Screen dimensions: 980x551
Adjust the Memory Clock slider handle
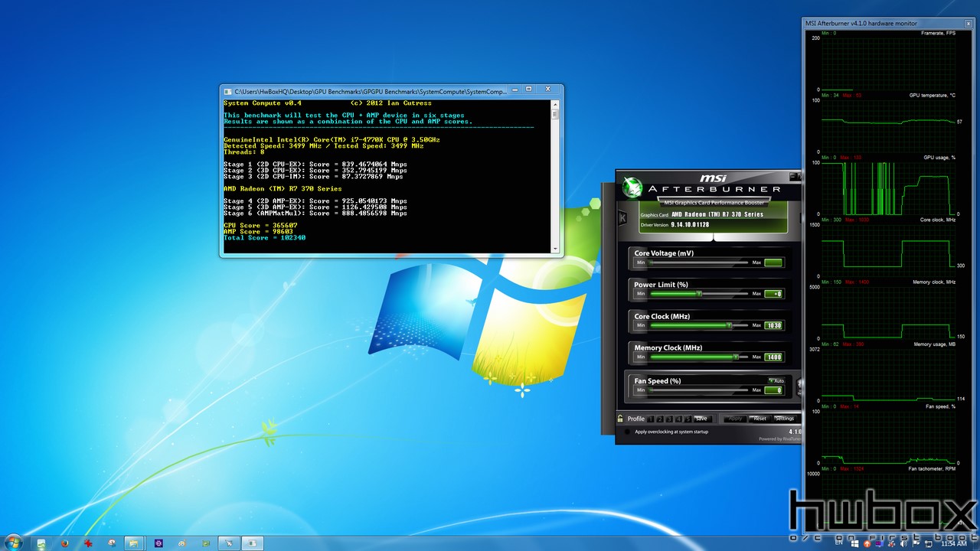[736, 357]
